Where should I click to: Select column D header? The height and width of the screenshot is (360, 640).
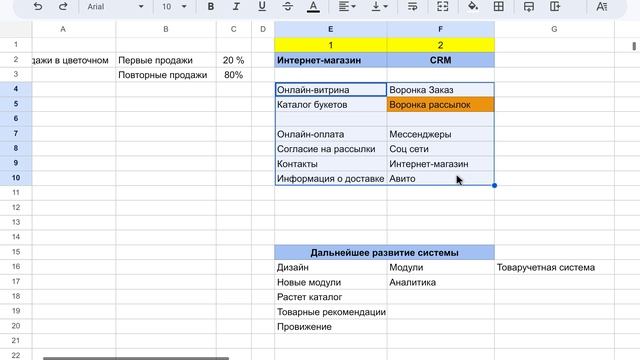point(263,29)
